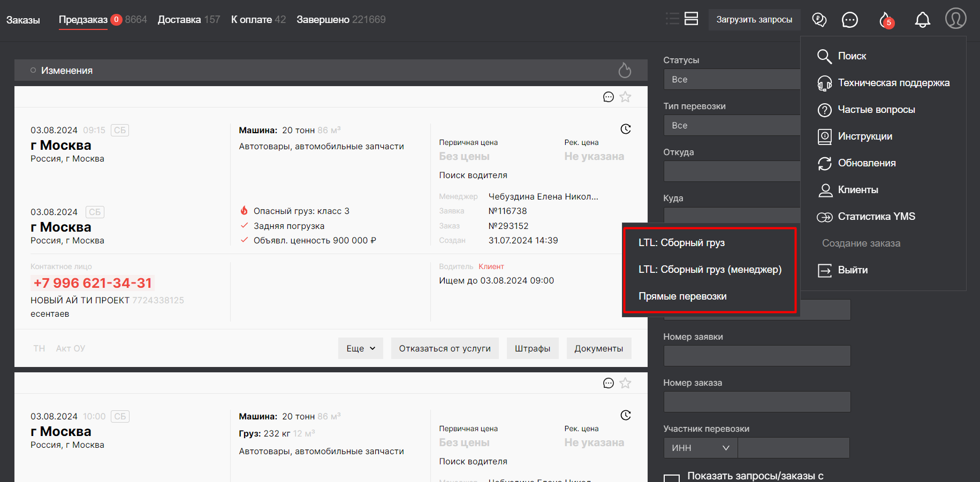
Task: Open Документы for the first order
Action: (x=599, y=348)
